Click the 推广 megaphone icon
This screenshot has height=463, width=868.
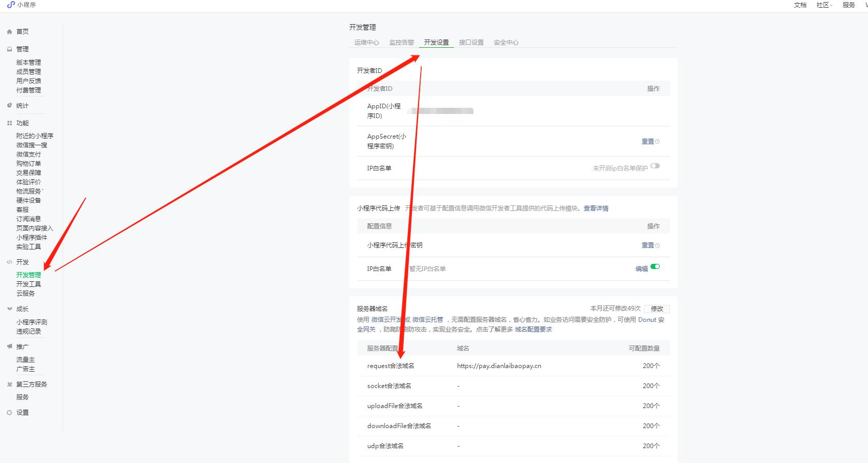click(9, 347)
